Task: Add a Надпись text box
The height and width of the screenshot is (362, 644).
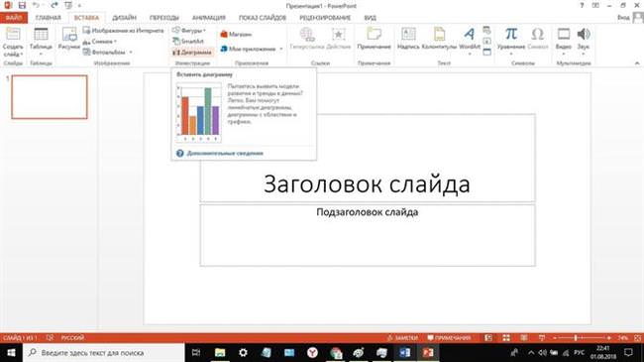Action: (408, 39)
